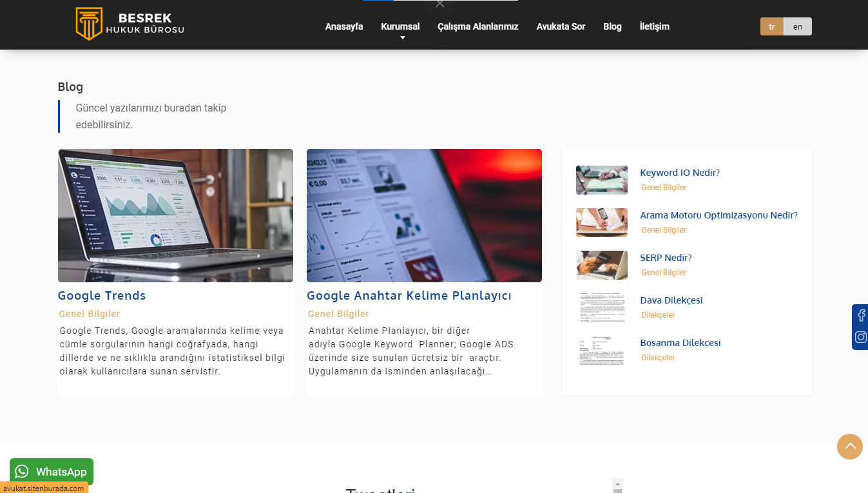Click the Anahtar Kelime Planlayıcı dashboard image
The width and height of the screenshot is (868, 493).
click(x=424, y=215)
